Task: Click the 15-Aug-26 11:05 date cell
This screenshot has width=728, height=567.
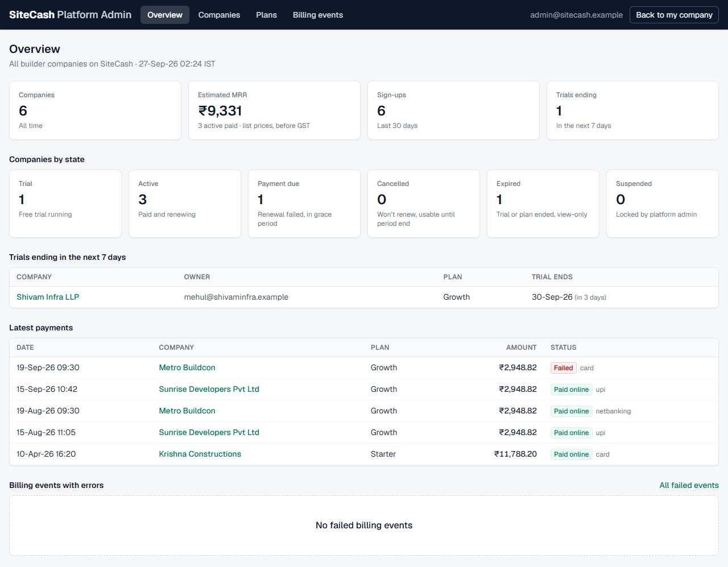Action: (x=46, y=432)
